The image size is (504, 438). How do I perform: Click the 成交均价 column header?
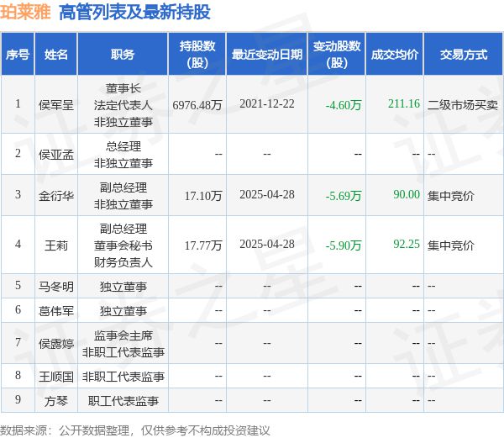pyautogui.click(x=395, y=55)
